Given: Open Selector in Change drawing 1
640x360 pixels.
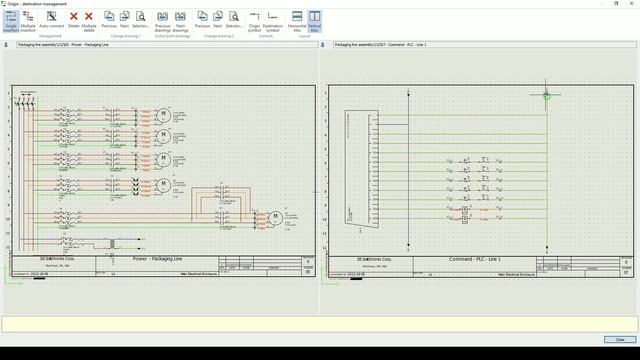Looking at the screenshot, I should [x=140, y=20].
